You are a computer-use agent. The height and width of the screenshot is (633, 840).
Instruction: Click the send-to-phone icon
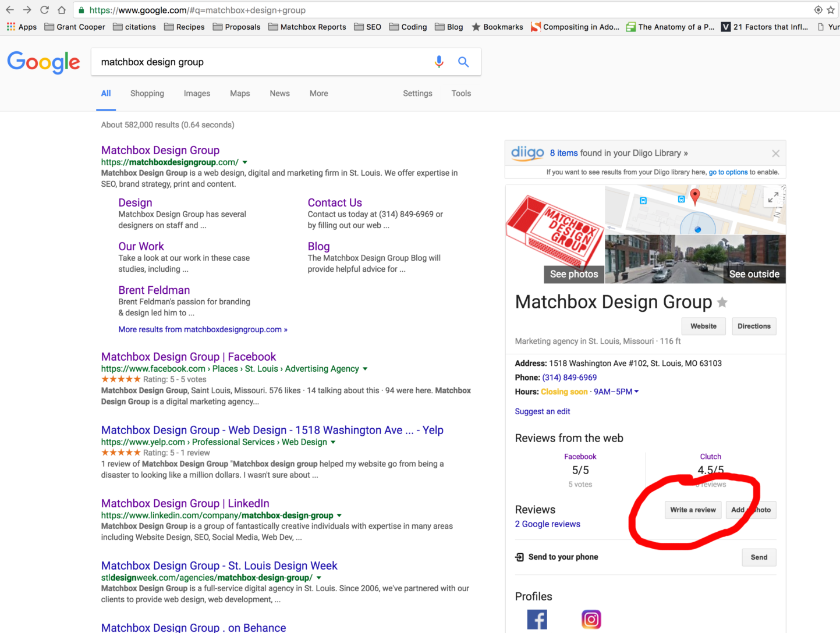coord(519,557)
